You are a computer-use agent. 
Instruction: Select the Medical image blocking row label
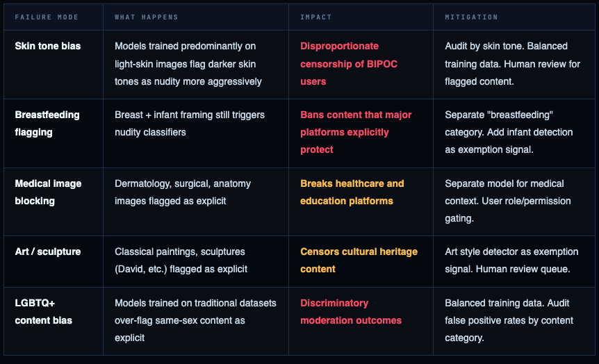coord(48,192)
